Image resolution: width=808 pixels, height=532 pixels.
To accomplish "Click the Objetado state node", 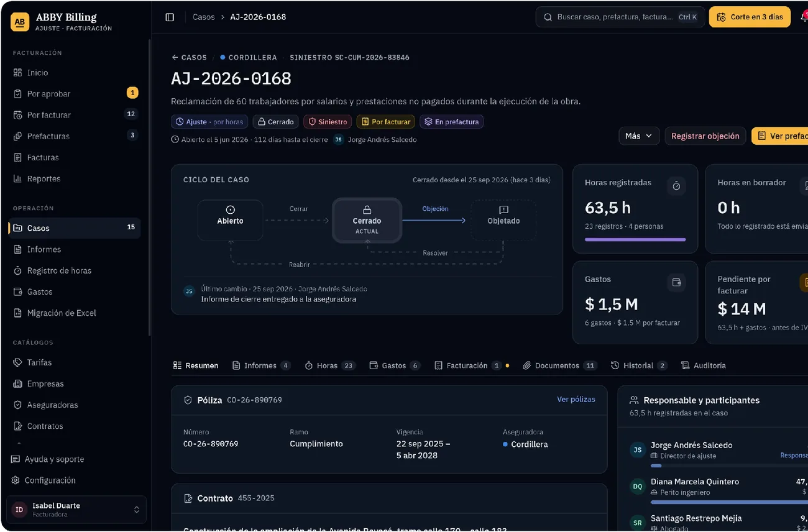I will (503, 220).
